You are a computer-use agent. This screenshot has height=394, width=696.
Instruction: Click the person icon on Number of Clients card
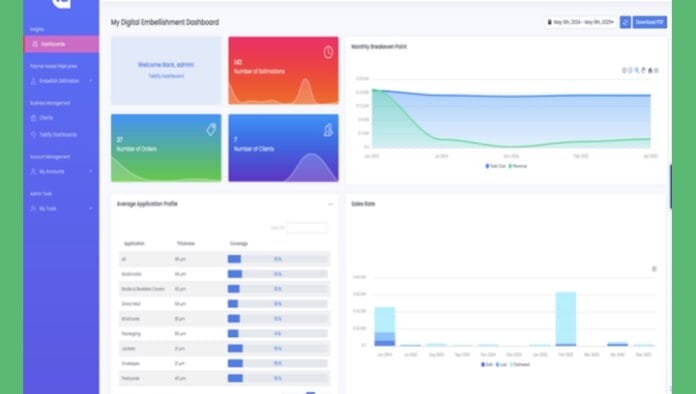(328, 130)
